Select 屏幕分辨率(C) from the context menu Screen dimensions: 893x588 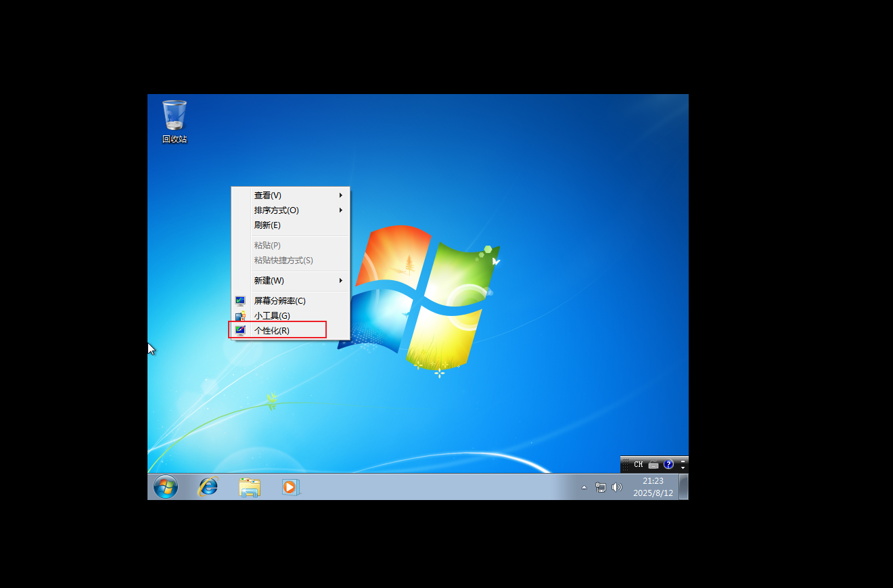290,300
